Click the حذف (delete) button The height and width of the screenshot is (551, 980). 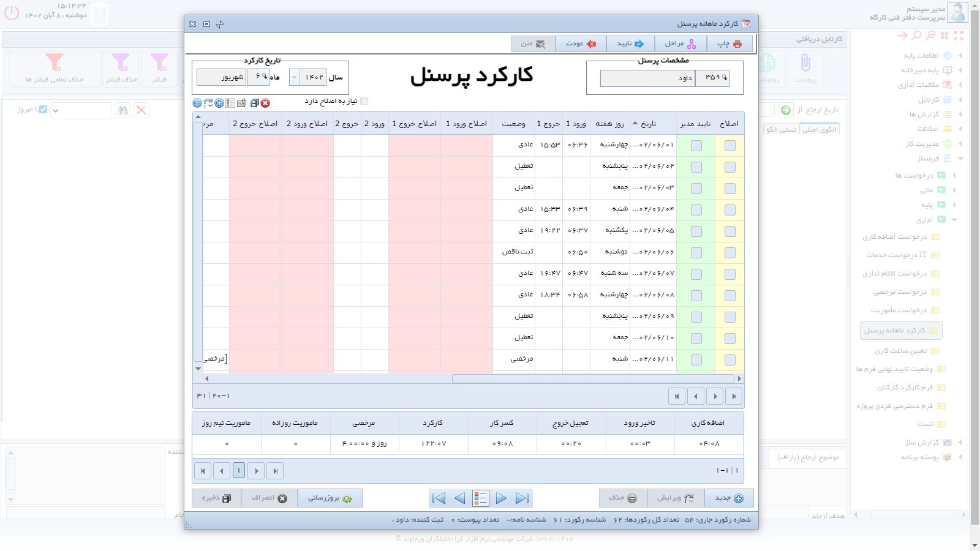pos(623,498)
